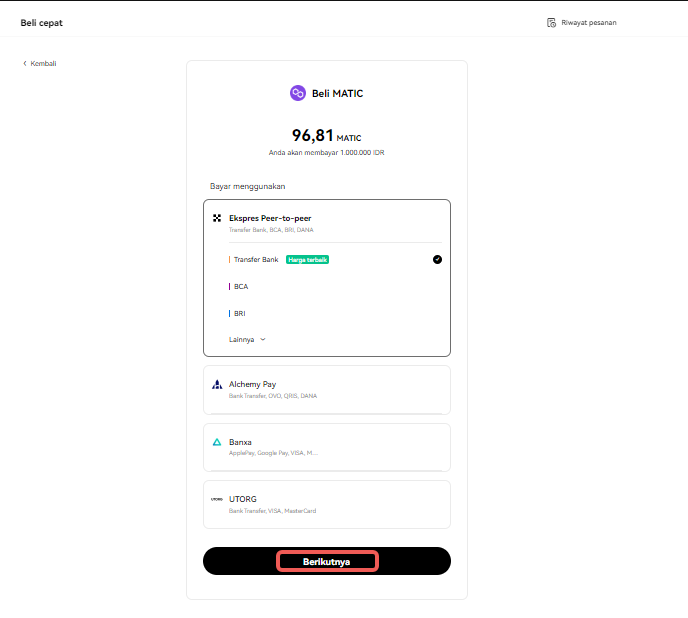Click the Banxa triangle logo
Image resolution: width=688 pixels, height=618 pixels.
tap(217, 442)
